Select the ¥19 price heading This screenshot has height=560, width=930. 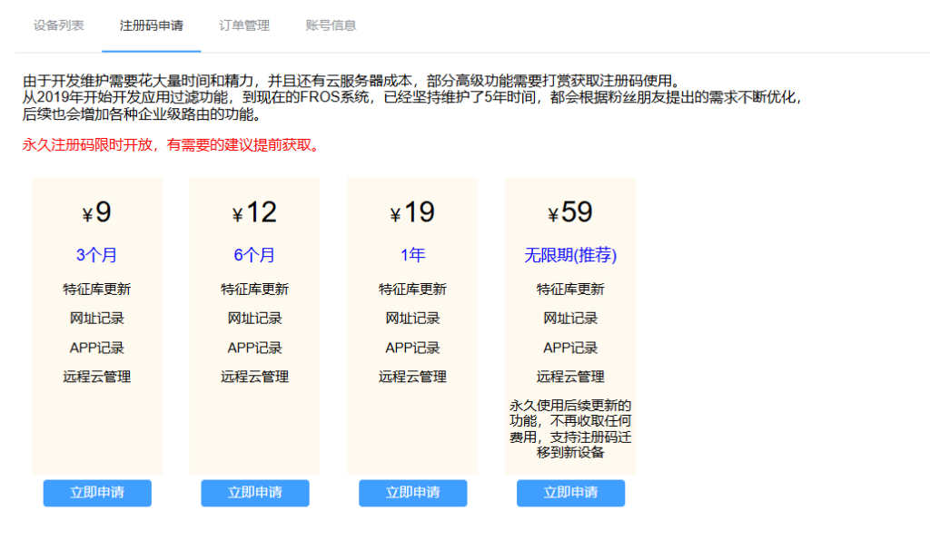[413, 212]
